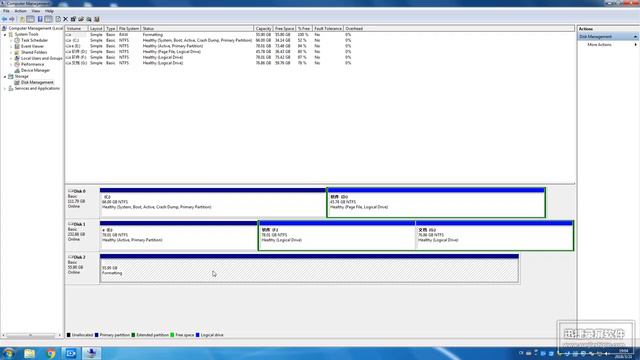This screenshot has height=360, width=640.
Task: Select the Disk 2 label box
Action: tap(82, 269)
